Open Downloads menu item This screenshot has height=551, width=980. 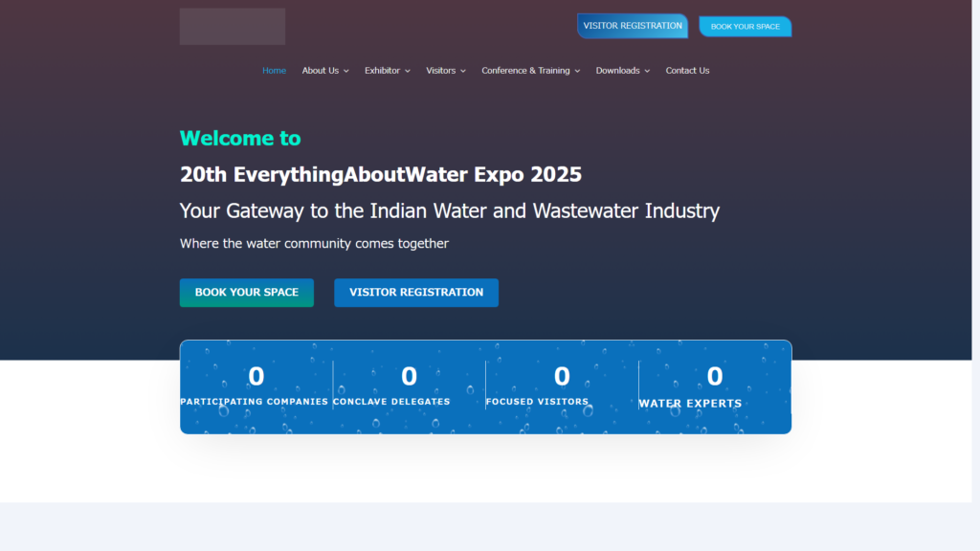coord(617,71)
